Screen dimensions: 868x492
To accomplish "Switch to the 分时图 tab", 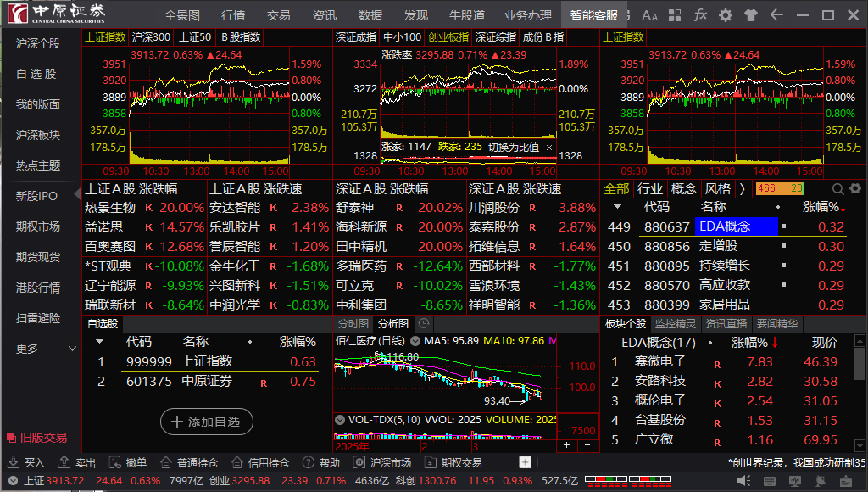I will [353, 323].
